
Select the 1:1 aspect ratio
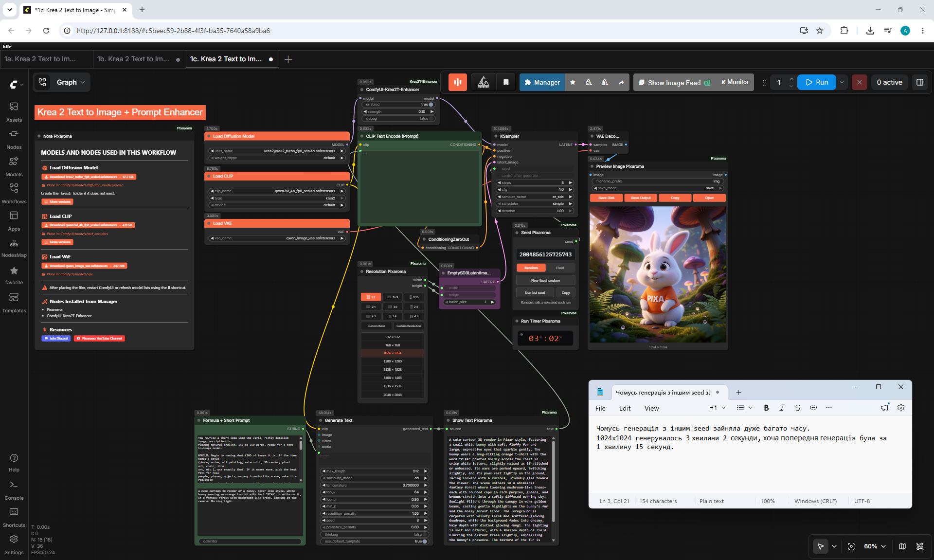tap(371, 297)
